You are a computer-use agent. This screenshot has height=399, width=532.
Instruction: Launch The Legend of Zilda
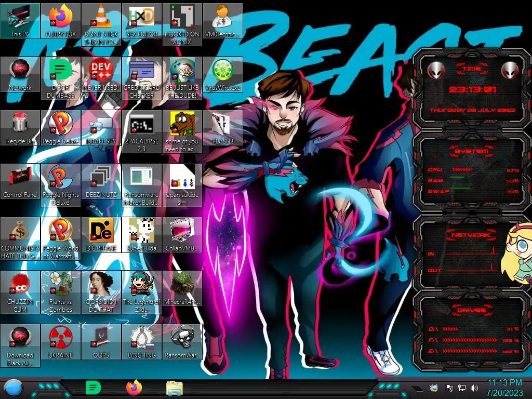point(142,292)
